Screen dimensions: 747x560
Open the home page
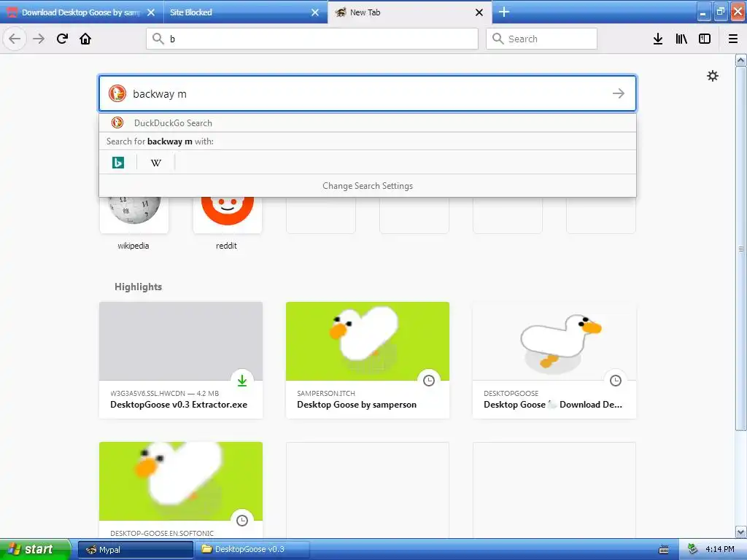click(x=85, y=39)
